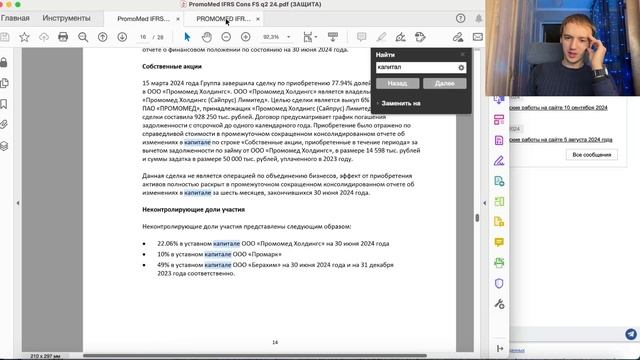Zoom in with plus circle icon
The width and height of the screenshot is (640, 360).
pos(246,37)
